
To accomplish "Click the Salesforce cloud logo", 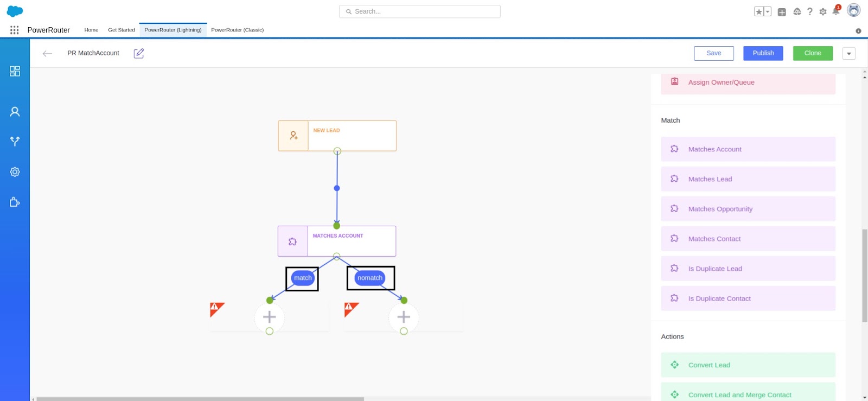I will tap(15, 11).
